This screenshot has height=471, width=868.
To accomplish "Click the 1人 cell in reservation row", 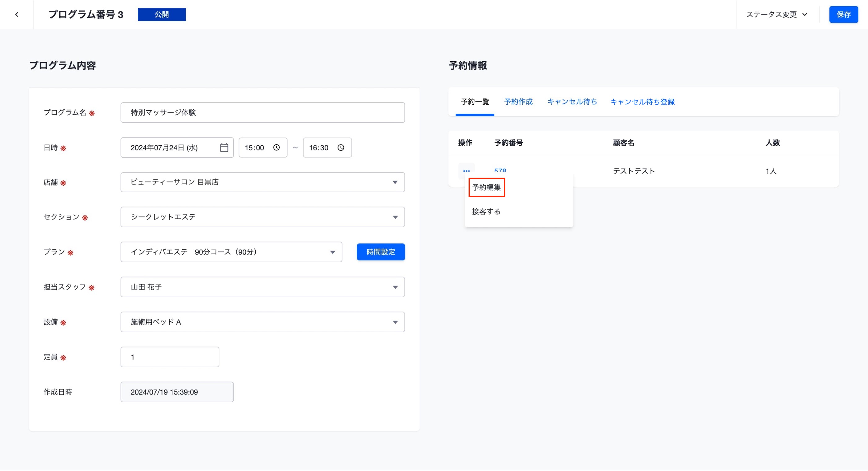I will 771,171.
